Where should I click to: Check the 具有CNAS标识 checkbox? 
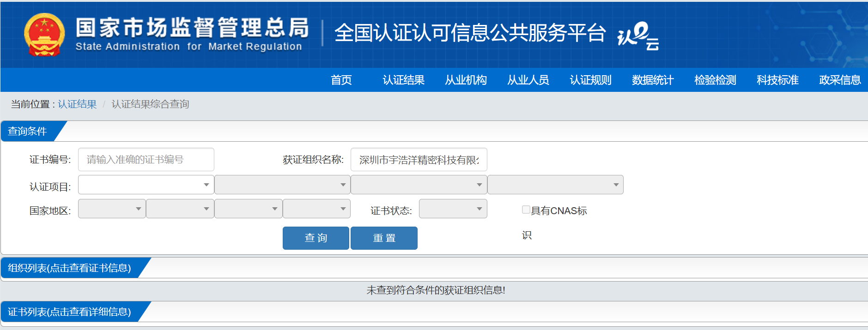click(526, 210)
